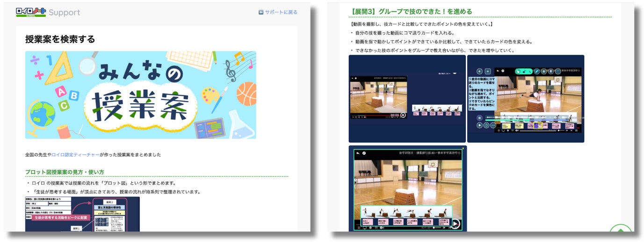Click the bracketed line 【動画を撮影し、技カードと比較して…】
Viewport: 644px width, 242px height.
(x=421, y=24)
